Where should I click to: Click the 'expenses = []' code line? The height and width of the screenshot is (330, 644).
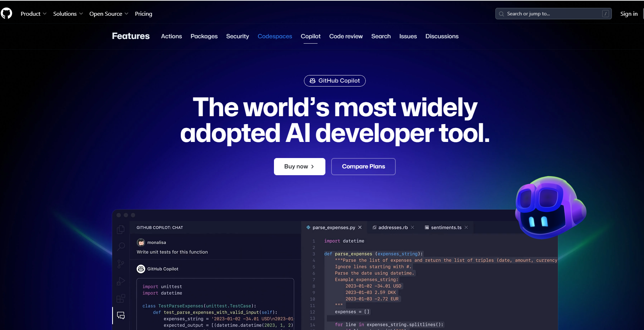pos(352,312)
